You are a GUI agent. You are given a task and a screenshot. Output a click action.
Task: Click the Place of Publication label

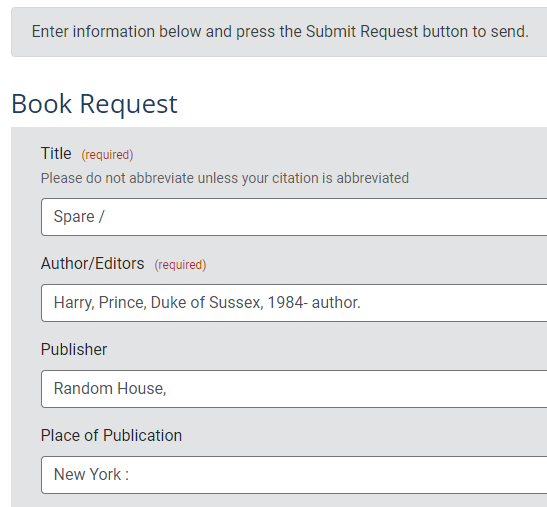tap(111, 435)
